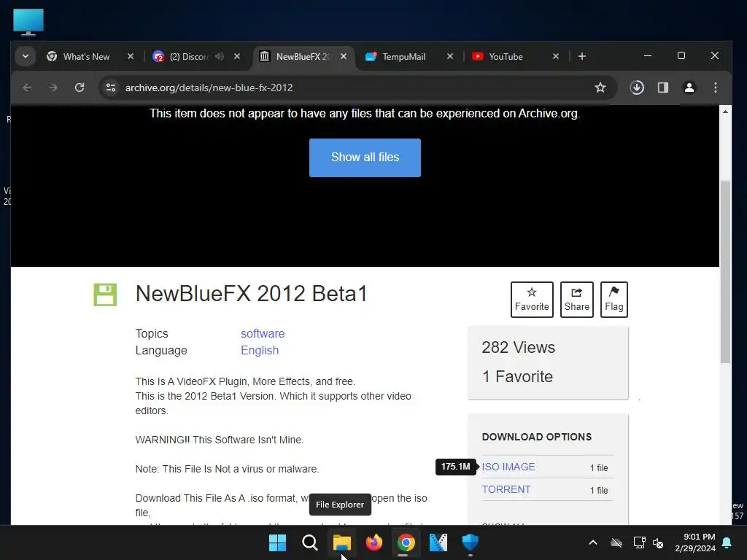Click the muted volume tray icon
The width and height of the screenshot is (747, 560).
(x=659, y=542)
